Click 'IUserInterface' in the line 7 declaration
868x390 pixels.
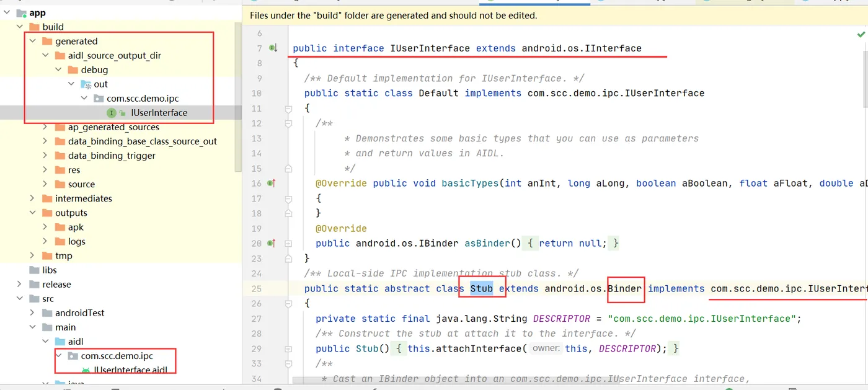coord(430,48)
